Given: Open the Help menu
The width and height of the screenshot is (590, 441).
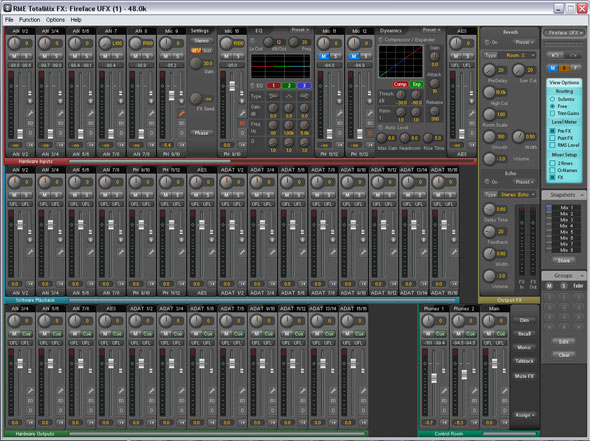Looking at the screenshot, I should 76,20.
